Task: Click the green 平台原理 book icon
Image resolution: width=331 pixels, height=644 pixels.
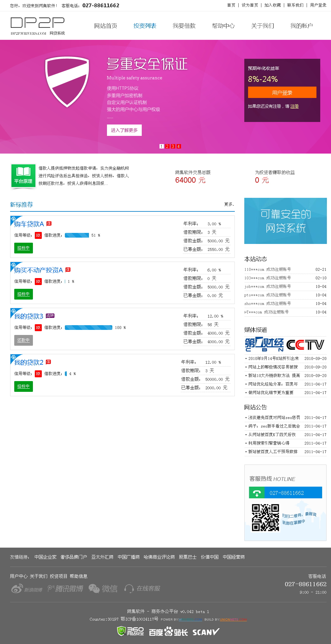Action: pyautogui.click(x=23, y=176)
